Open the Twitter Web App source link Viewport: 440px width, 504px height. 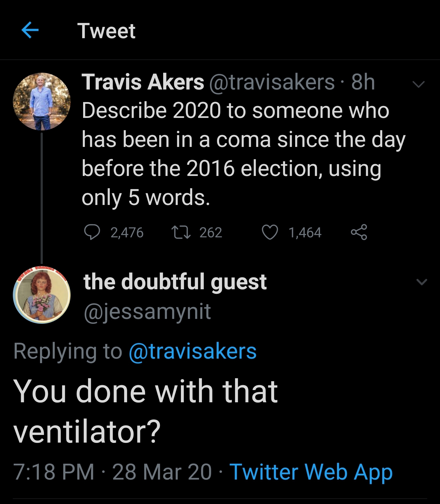(x=311, y=472)
